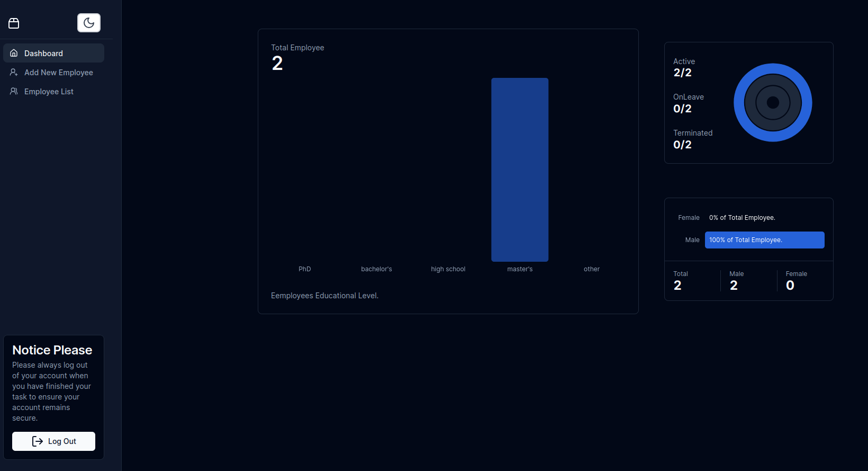The image size is (868, 471).
Task: Toggle dark mode with moon button
Action: coord(89,23)
